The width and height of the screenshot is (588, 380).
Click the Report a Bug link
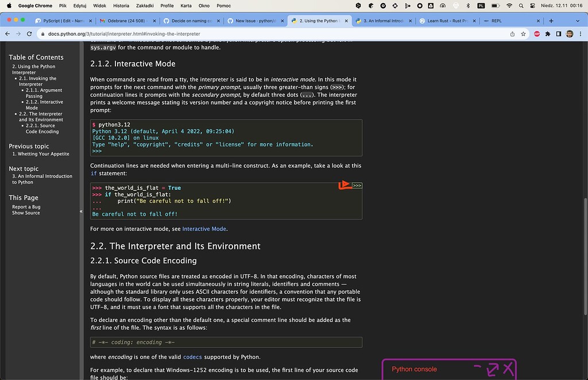point(25,206)
